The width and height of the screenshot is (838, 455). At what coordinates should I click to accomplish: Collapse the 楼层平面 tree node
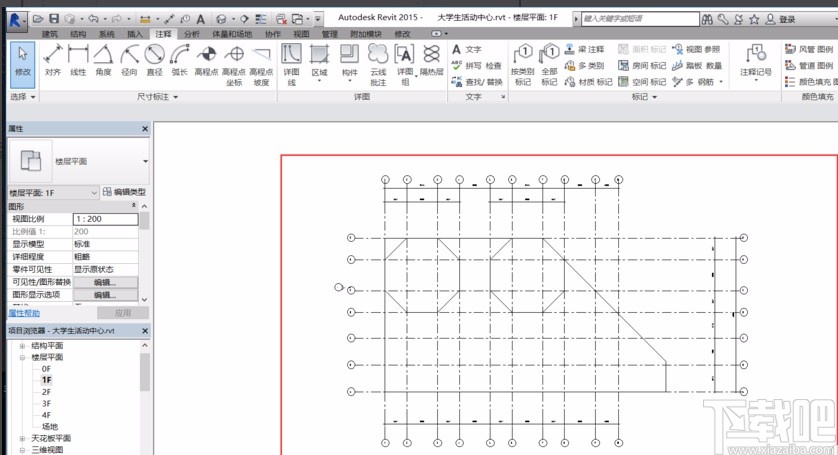coord(22,357)
